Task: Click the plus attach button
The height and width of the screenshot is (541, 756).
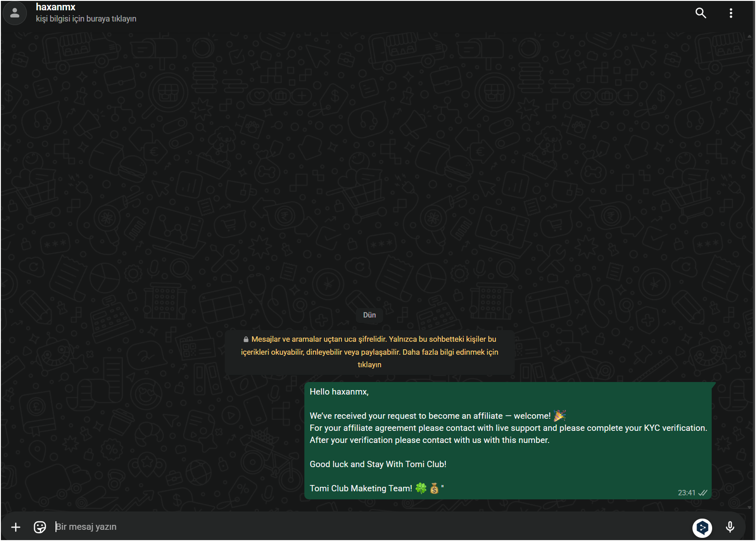Action: [16, 527]
